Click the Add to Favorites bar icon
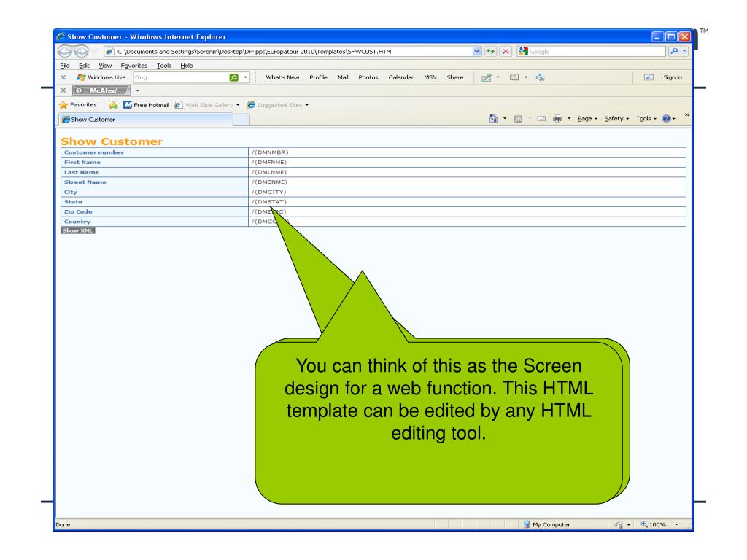 tap(113, 105)
